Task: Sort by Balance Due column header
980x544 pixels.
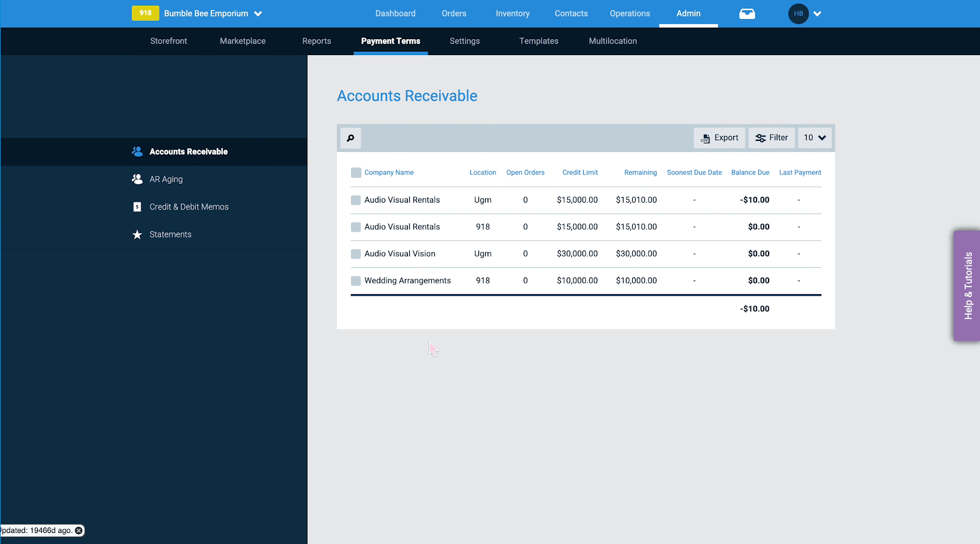Action: [x=750, y=173]
